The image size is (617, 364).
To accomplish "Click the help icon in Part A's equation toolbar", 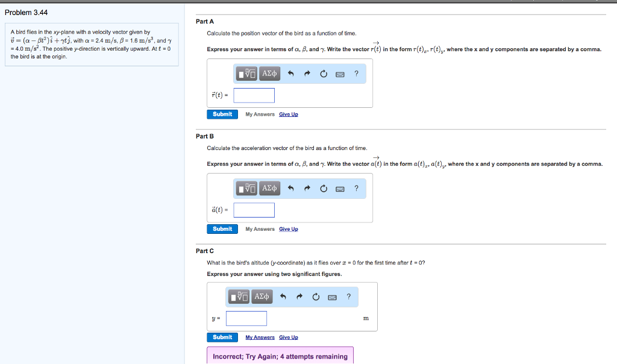I will (x=356, y=73).
